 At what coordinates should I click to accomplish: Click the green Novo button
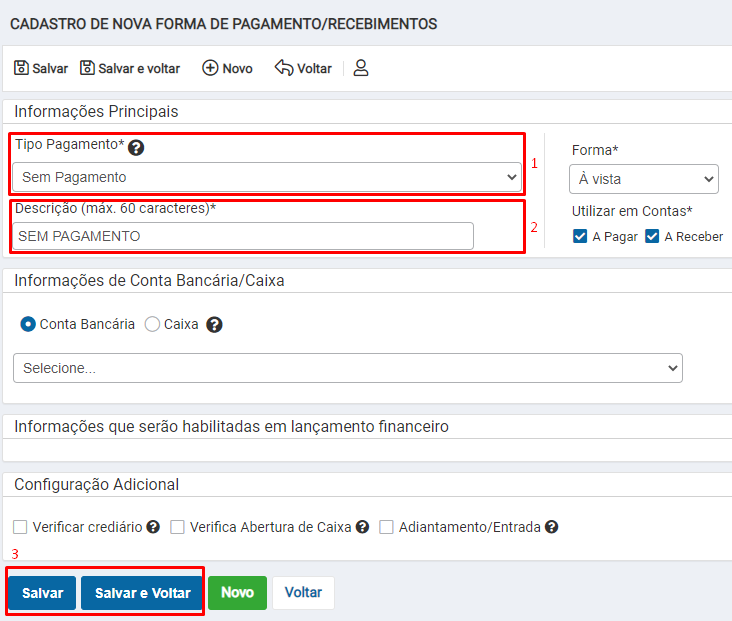237,593
